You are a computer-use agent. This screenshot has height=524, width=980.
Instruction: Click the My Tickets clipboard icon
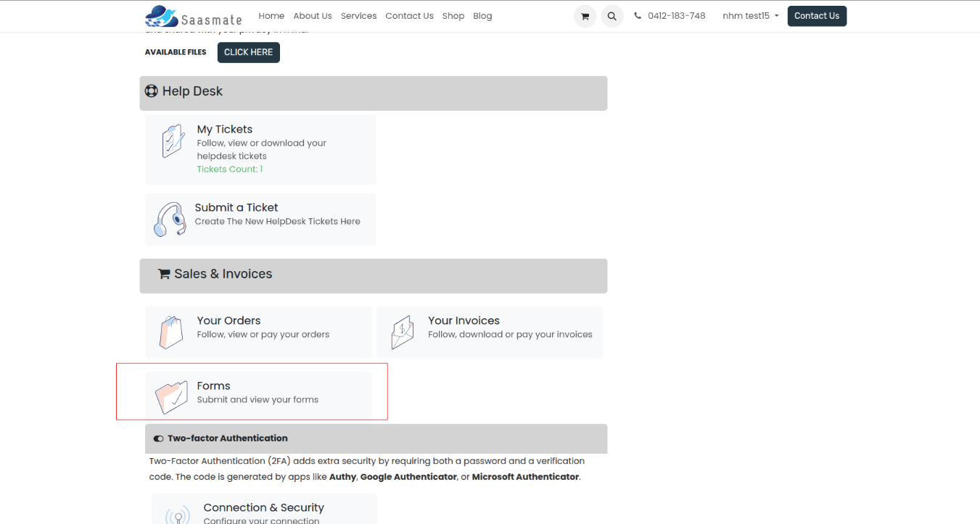coord(173,141)
